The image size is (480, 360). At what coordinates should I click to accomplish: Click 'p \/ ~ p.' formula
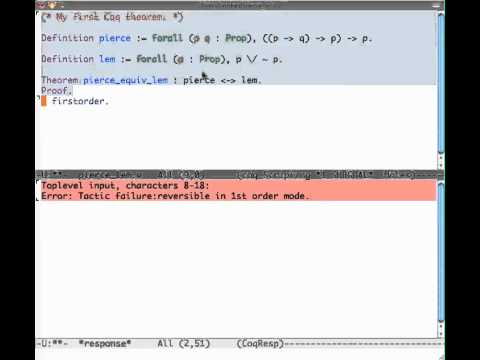click(259, 59)
